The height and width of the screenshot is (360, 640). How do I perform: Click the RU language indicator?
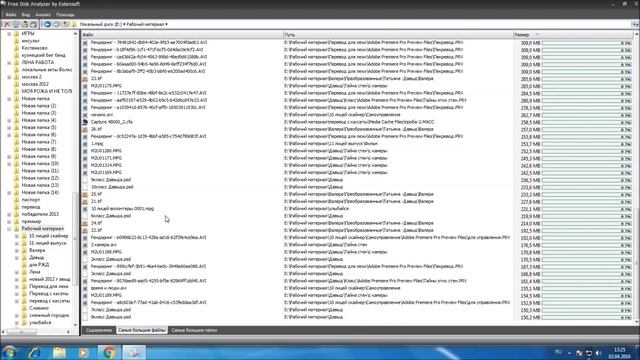[558, 352]
